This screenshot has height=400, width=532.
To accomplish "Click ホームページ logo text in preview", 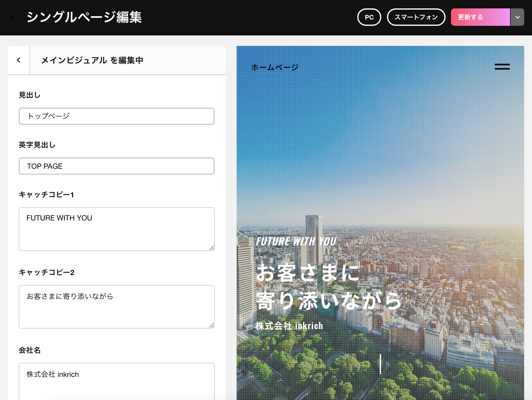I will 275,67.
